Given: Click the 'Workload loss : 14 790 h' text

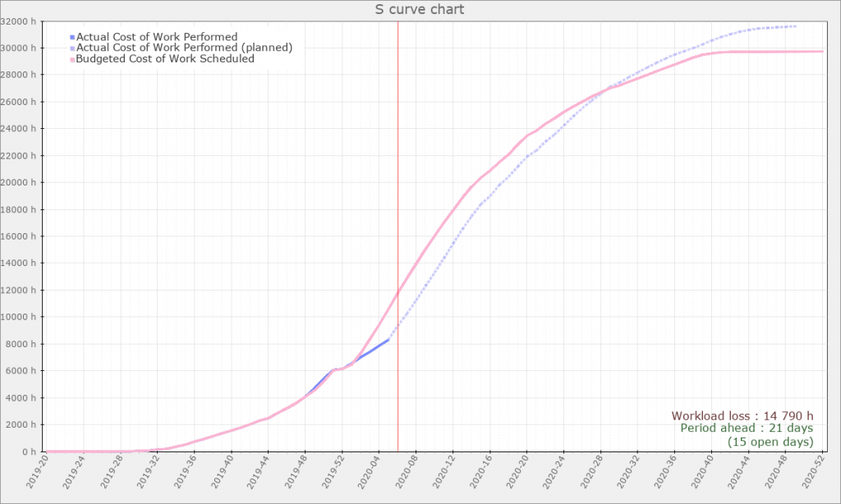Looking at the screenshot, I should (x=742, y=416).
